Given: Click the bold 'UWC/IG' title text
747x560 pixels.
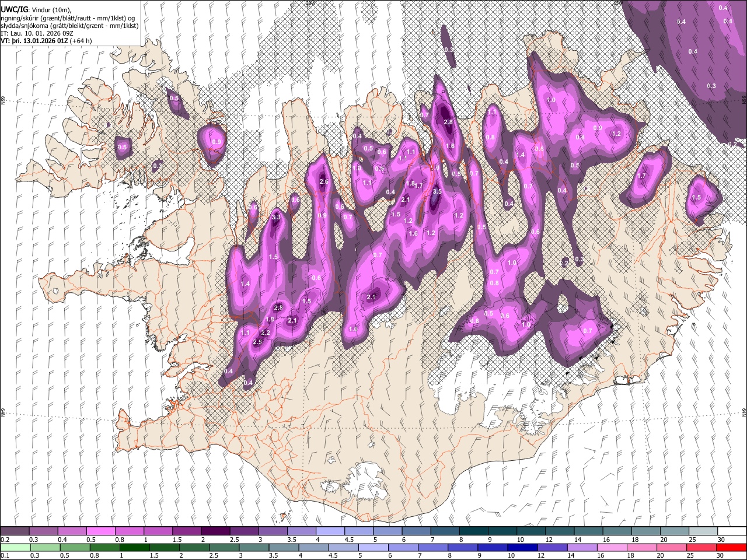Looking at the screenshot, I should point(15,9).
